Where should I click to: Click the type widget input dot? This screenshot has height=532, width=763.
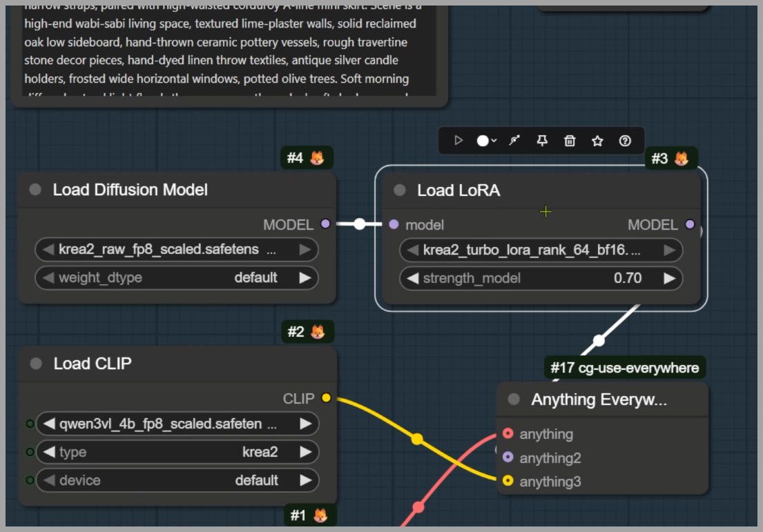pos(30,452)
